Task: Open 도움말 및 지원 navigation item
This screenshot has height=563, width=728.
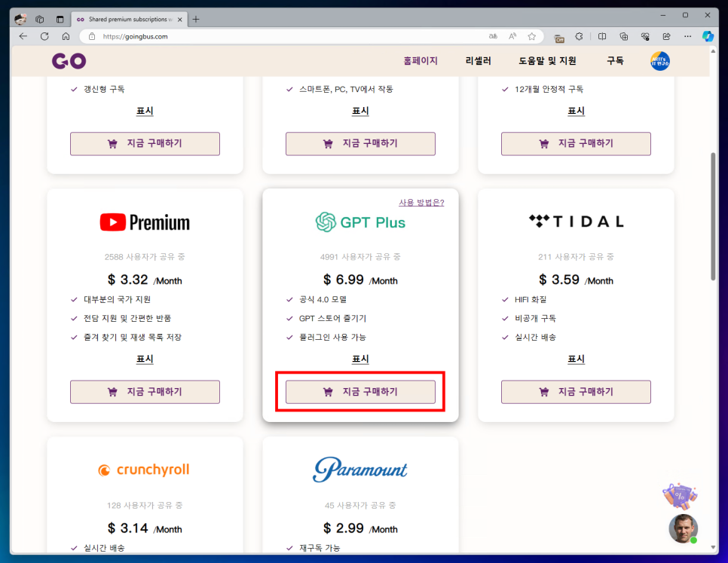Action: point(547,61)
